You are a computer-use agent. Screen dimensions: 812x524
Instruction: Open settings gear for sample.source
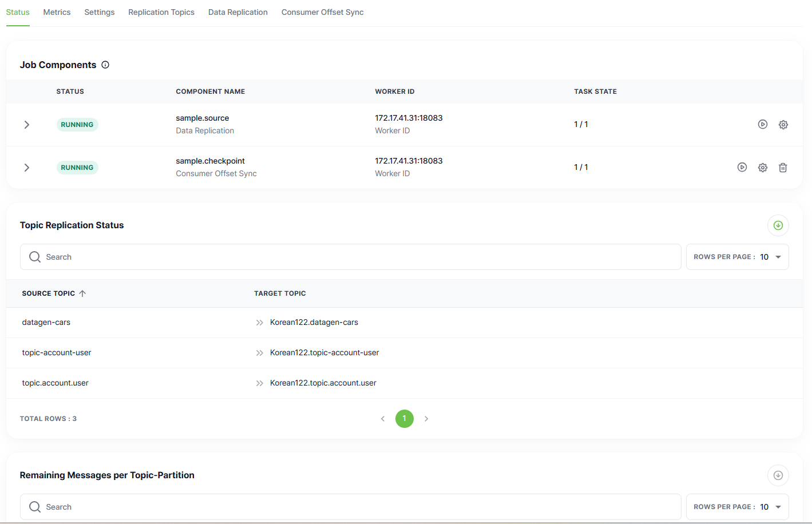(783, 125)
